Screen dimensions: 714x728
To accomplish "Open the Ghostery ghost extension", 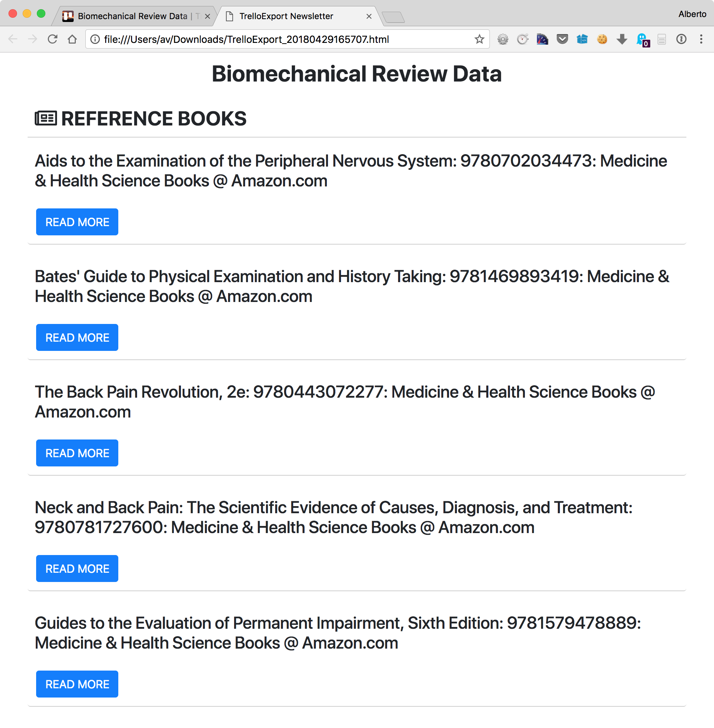I will tap(642, 39).
